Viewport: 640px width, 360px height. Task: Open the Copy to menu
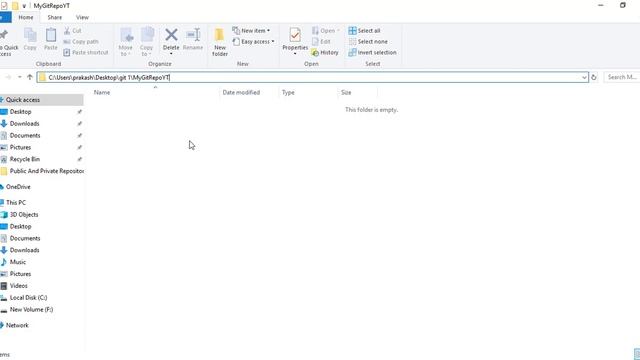146,42
